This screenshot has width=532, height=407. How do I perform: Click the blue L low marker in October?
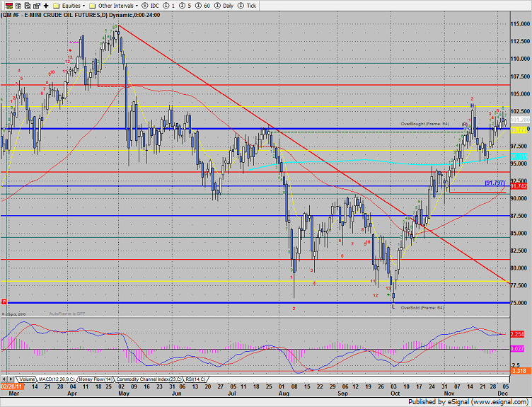click(393, 306)
